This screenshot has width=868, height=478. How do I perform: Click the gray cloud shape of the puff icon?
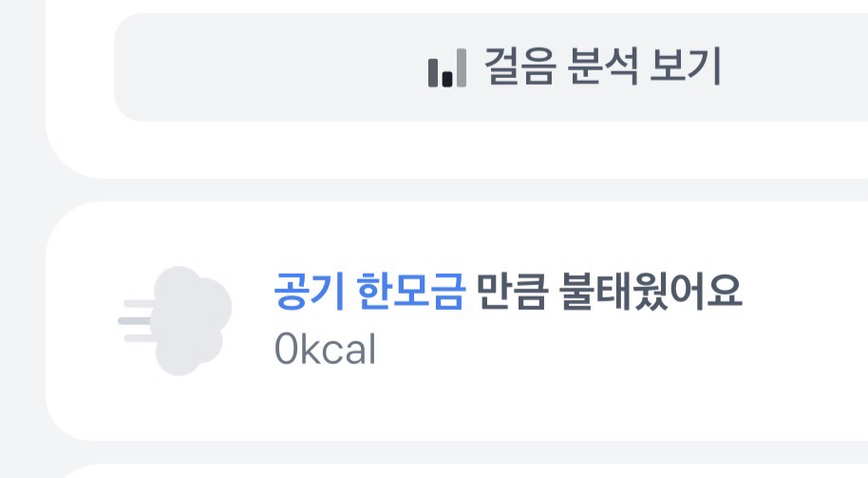coord(190,320)
